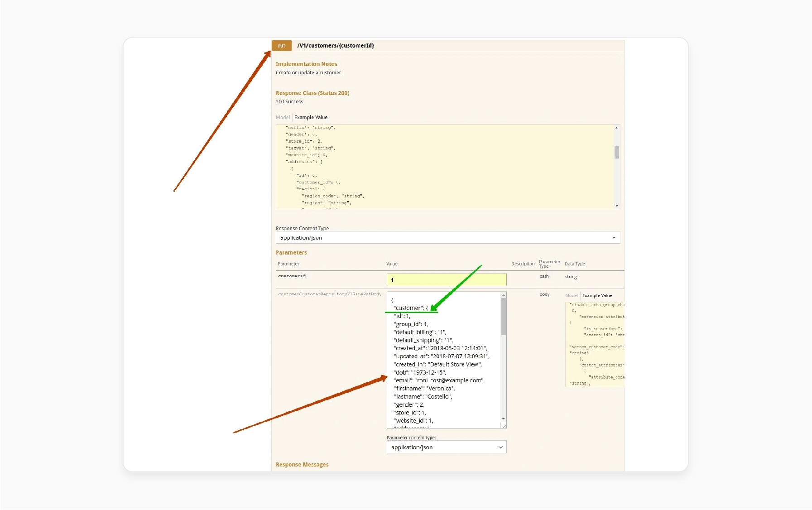Click the body textarea scrollbar thumb
The width and height of the screenshot is (812, 510).
503,317
